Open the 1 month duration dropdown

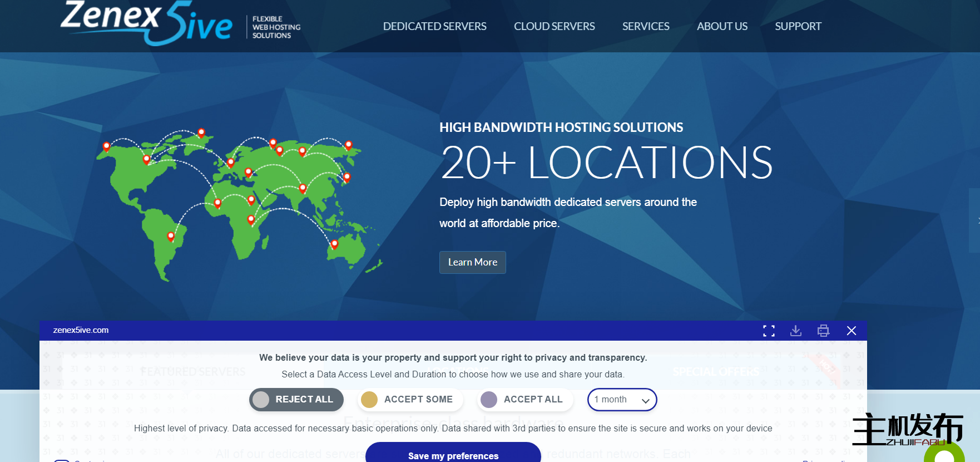point(622,400)
